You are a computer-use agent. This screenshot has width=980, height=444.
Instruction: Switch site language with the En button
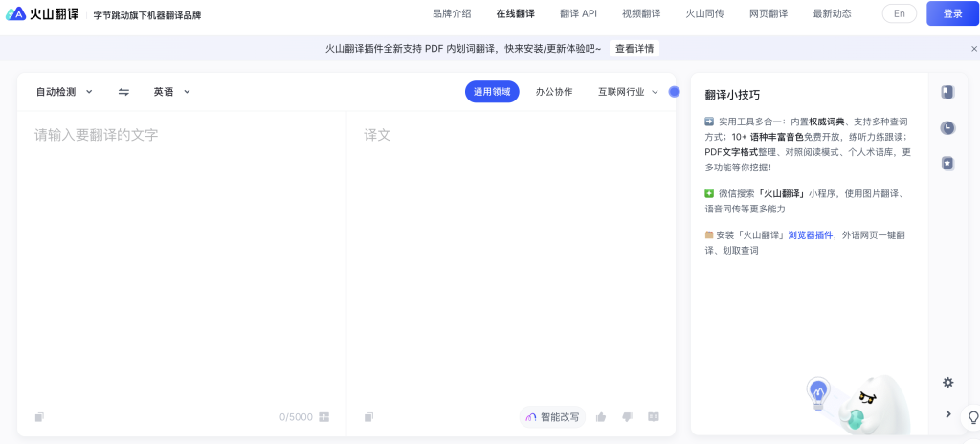[900, 13]
